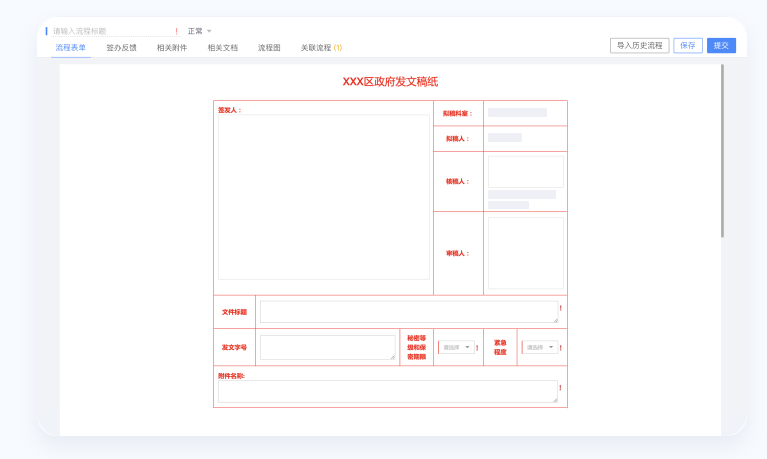Click the 附件名称 text area

coord(387,391)
